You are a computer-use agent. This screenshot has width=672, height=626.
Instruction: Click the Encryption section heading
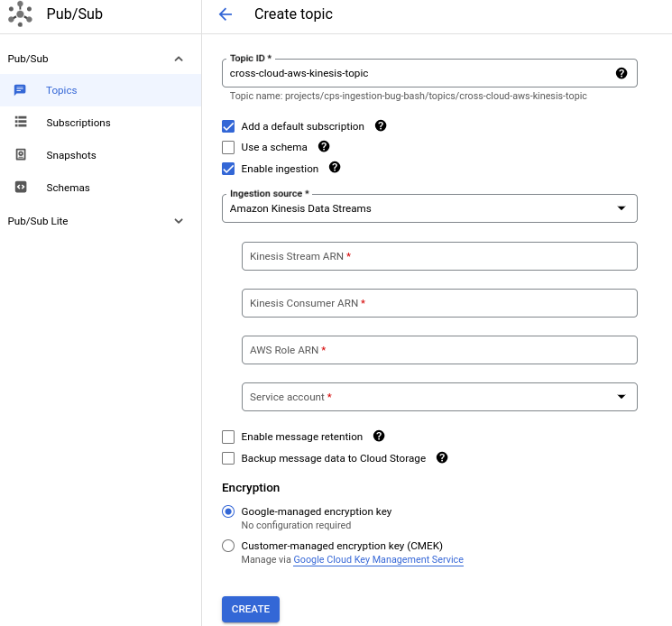(251, 488)
